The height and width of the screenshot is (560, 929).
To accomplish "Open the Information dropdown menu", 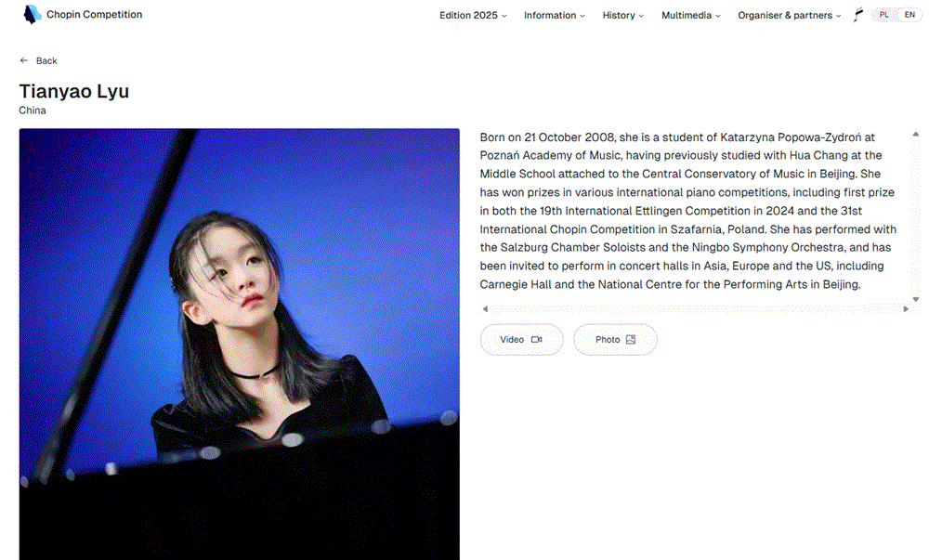I will [x=554, y=16].
